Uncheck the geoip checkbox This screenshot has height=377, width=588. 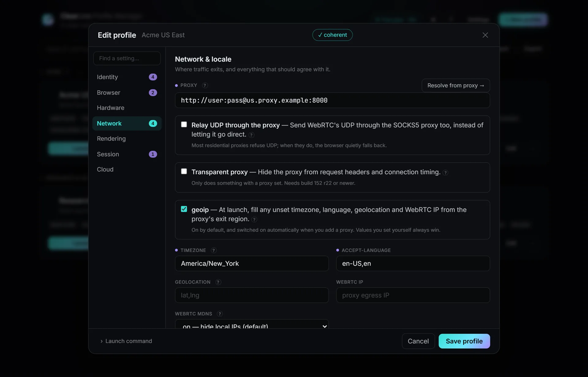(184, 209)
